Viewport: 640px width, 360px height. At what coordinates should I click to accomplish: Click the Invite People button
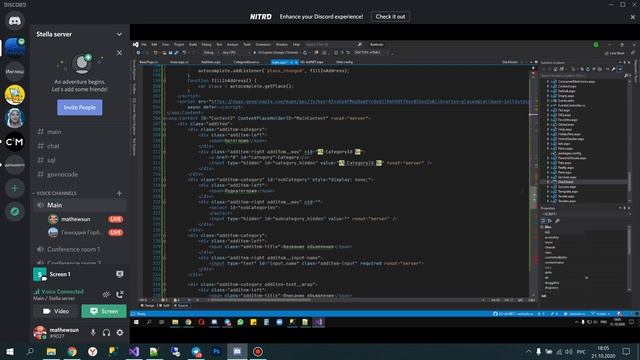click(x=80, y=107)
